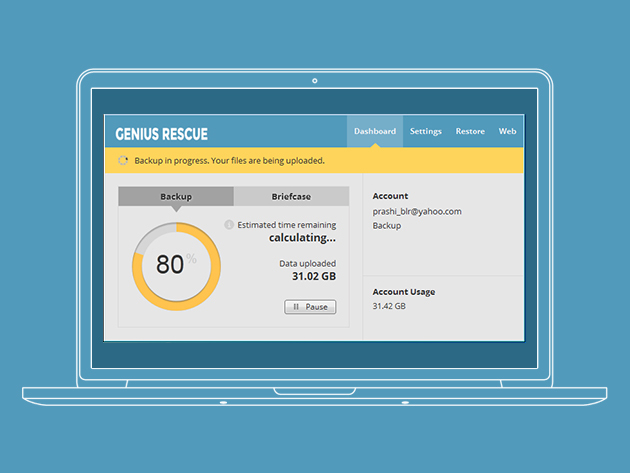Click the Account heading
Viewport: 630px width, 473px height.
pos(390,196)
